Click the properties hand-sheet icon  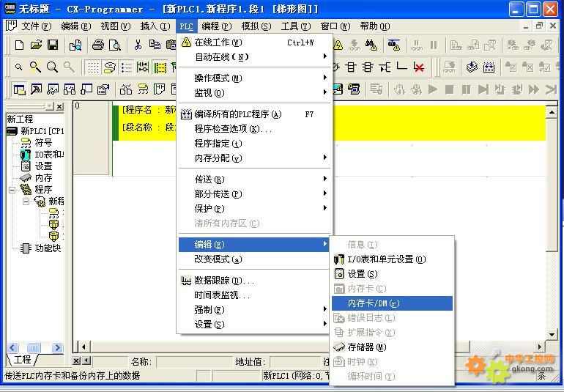[103, 89]
